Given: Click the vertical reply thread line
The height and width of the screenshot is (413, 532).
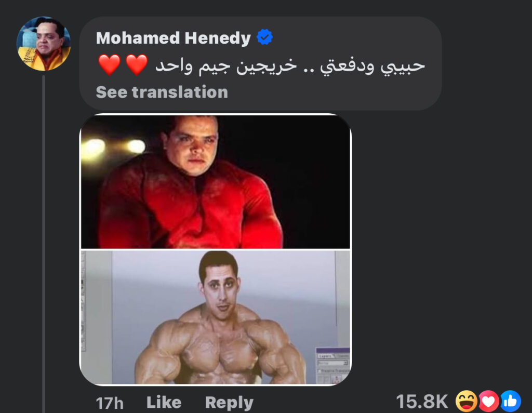Looking at the screenshot, I should [44, 244].
